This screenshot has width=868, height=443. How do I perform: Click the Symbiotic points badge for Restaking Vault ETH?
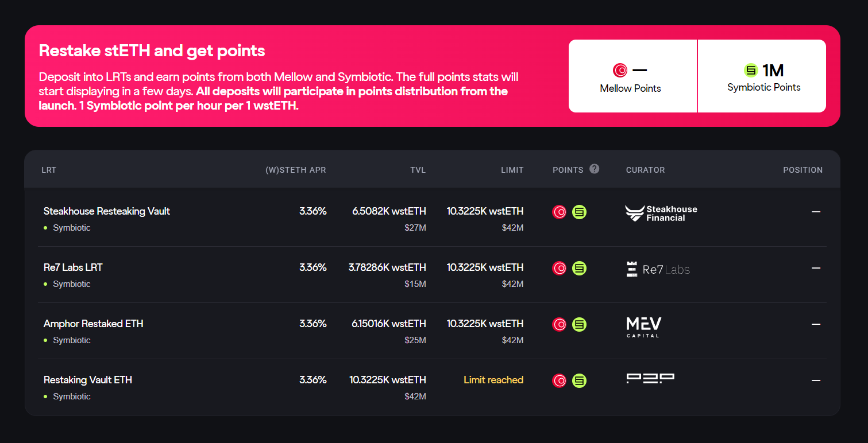click(579, 380)
